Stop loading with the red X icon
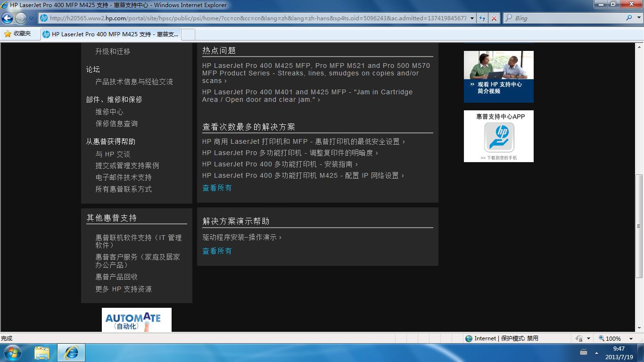Image resolution: width=644 pixels, height=362 pixels. point(494,18)
